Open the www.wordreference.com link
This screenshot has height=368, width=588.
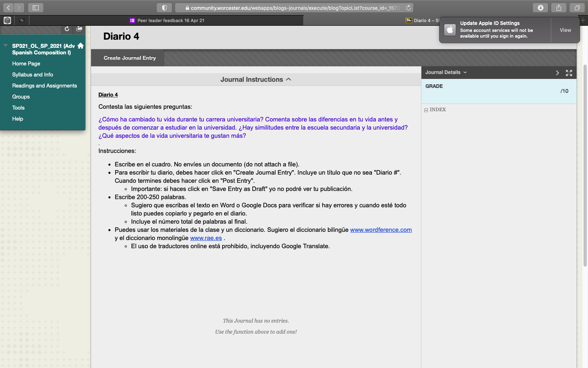[x=381, y=230]
